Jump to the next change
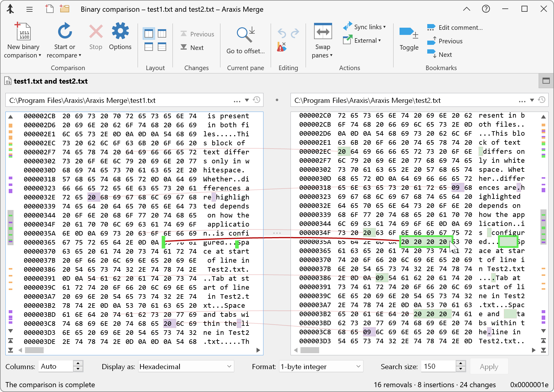554x392 pixels. (x=193, y=47)
